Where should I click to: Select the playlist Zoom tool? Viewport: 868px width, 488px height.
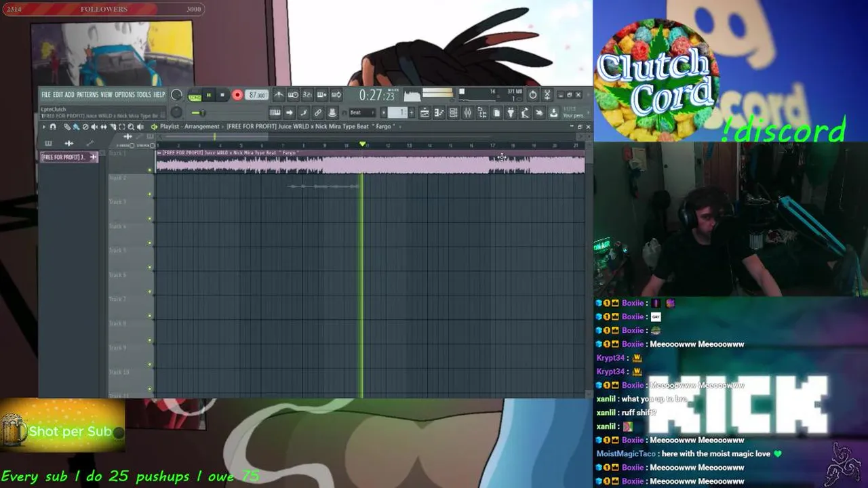(x=131, y=126)
